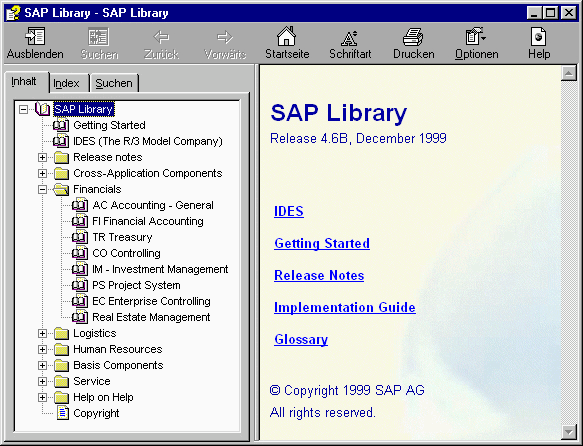
Task: Expand the Human Resources folder
Action: coord(42,349)
